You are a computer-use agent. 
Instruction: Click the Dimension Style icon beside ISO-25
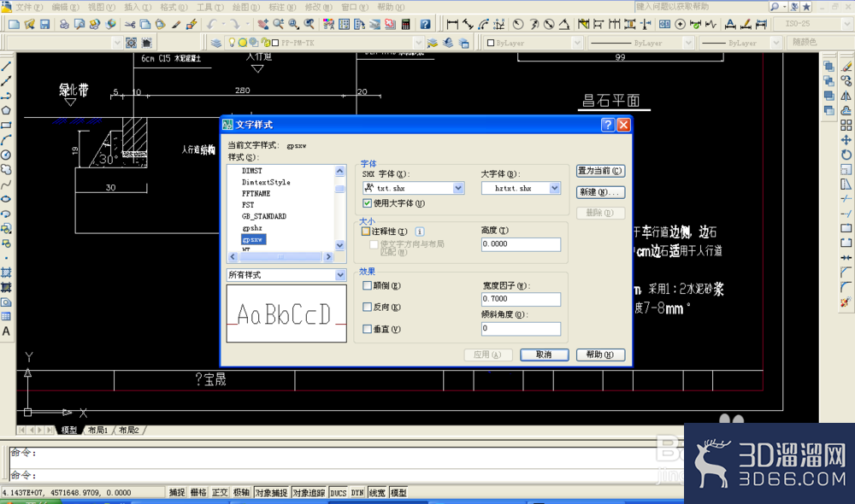(x=761, y=24)
